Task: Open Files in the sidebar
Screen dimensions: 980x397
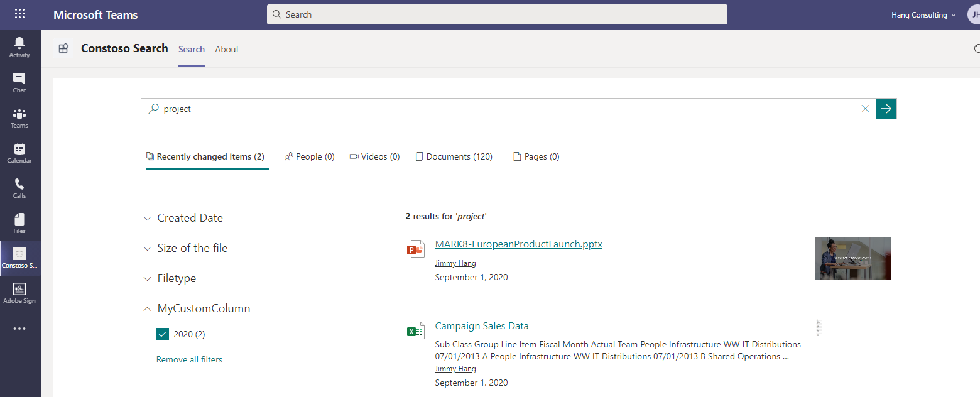Action: point(19,223)
